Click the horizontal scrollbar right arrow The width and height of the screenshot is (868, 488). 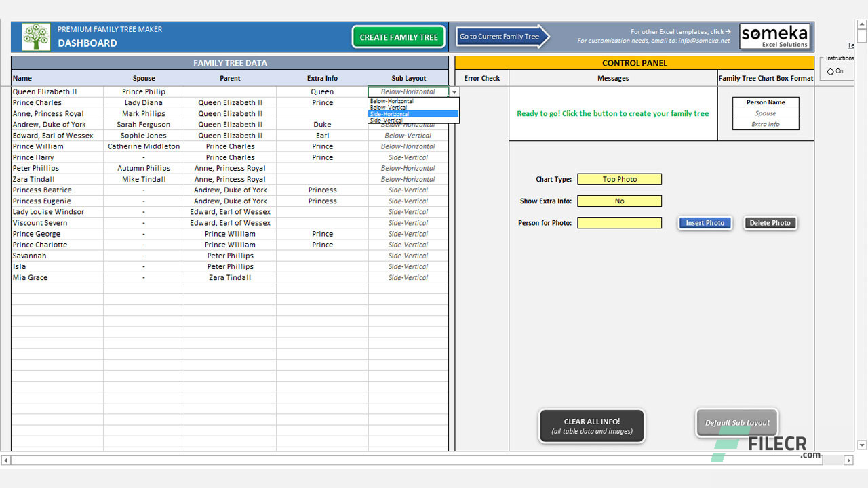[x=848, y=460]
